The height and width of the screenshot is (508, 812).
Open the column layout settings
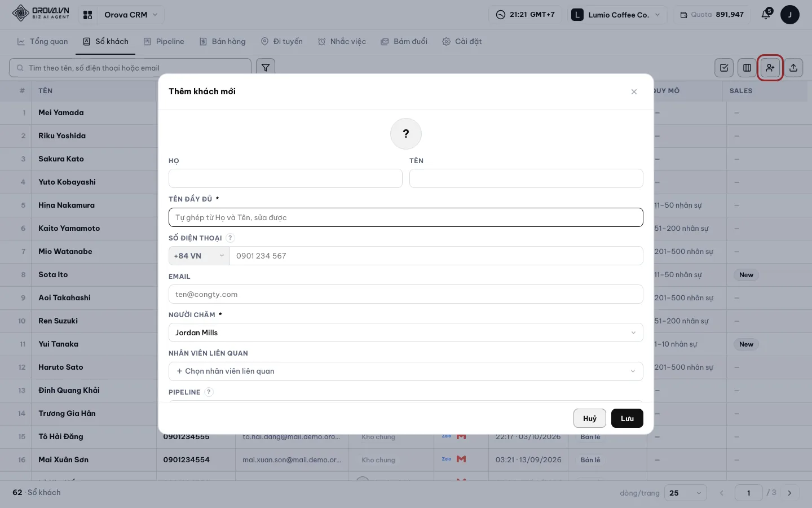click(747, 68)
